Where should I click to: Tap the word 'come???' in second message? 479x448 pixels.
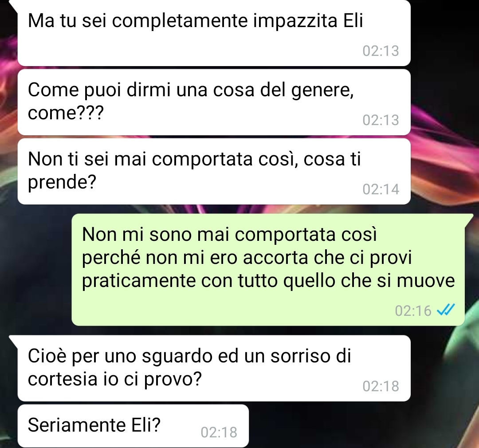click(66, 113)
